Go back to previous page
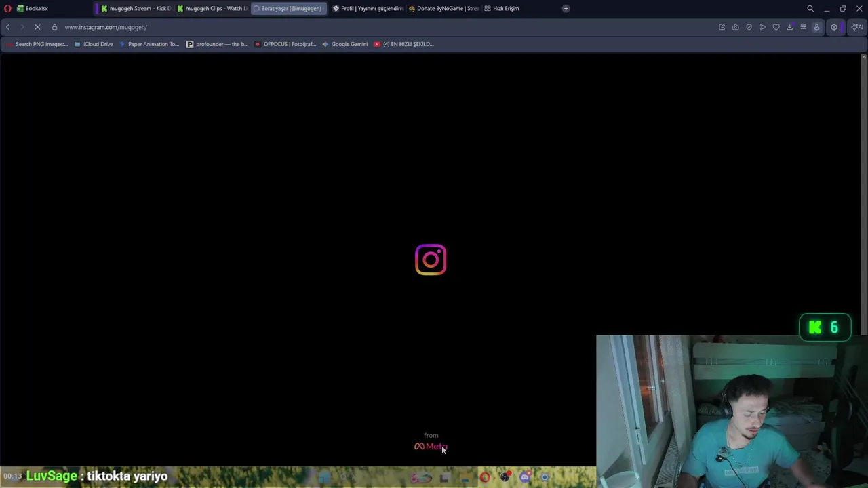868x488 pixels. tap(7, 27)
